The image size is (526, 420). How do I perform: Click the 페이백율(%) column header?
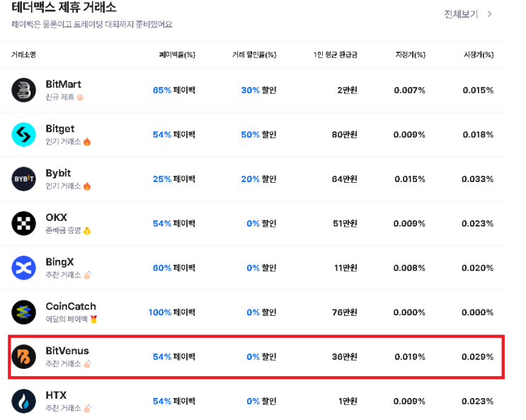pyautogui.click(x=177, y=55)
